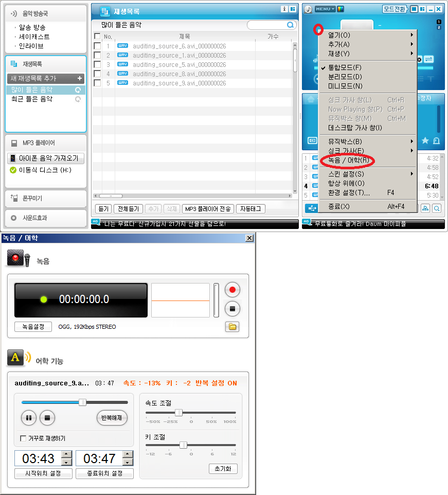Toggle the select-all checkbox in playlist header
The height and width of the screenshot is (495, 448).
click(x=97, y=37)
